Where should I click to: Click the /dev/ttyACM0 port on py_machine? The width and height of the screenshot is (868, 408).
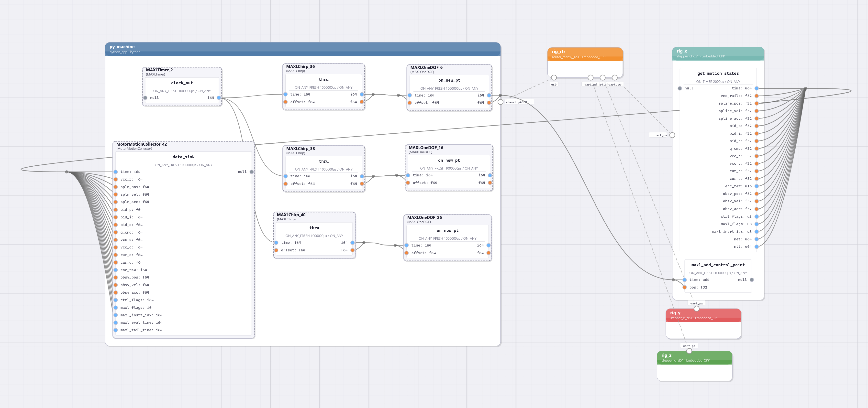click(x=500, y=102)
